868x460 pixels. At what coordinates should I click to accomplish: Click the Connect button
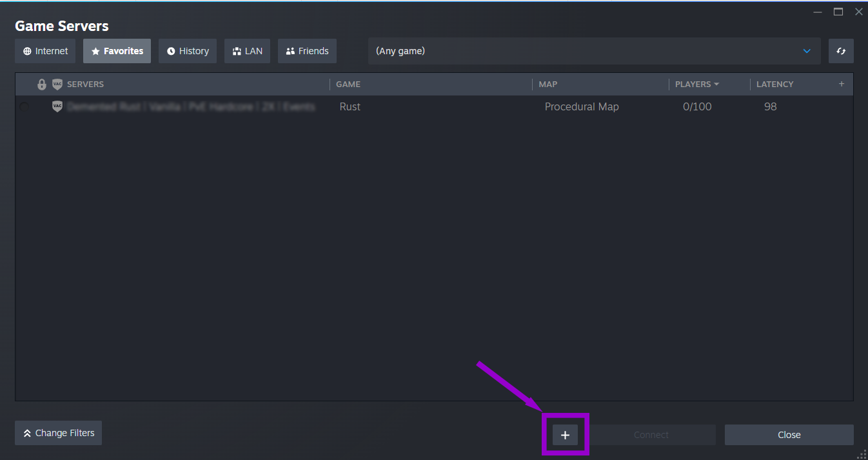pos(651,434)
